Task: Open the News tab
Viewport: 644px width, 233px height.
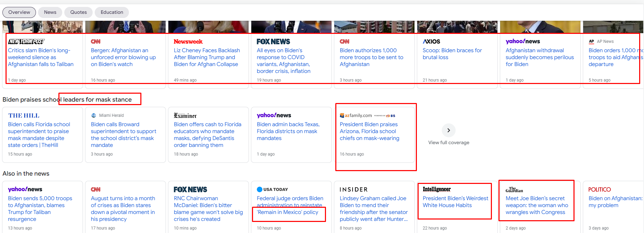Action: pos(50,12)
